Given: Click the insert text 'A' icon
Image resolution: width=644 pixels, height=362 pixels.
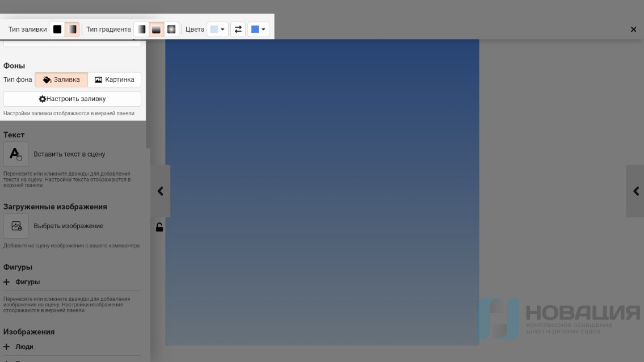Looking at the screenshot, I should tap(16, 154).
